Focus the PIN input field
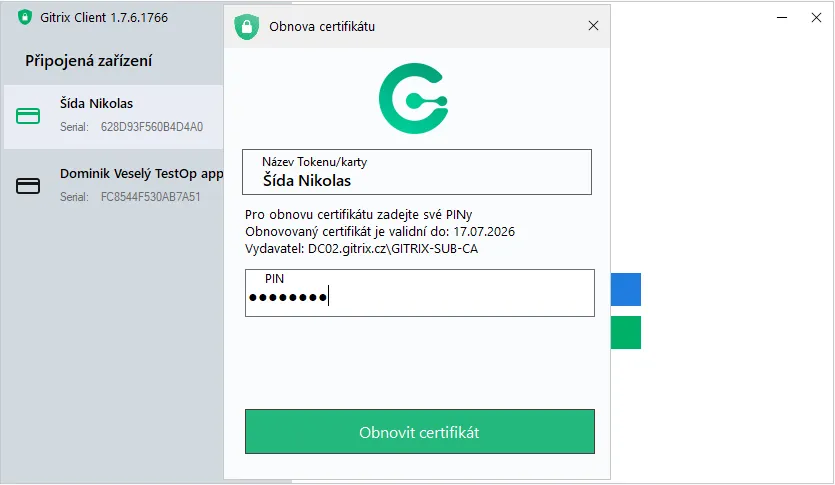The height and width of the screenshot is (485, 835). click(419, 297)
